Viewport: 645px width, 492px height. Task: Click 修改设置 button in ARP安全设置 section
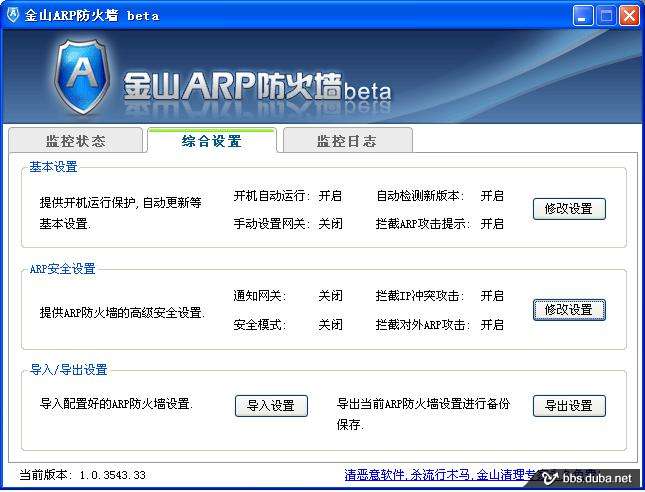pyautogui.click(x=569, y=309)
